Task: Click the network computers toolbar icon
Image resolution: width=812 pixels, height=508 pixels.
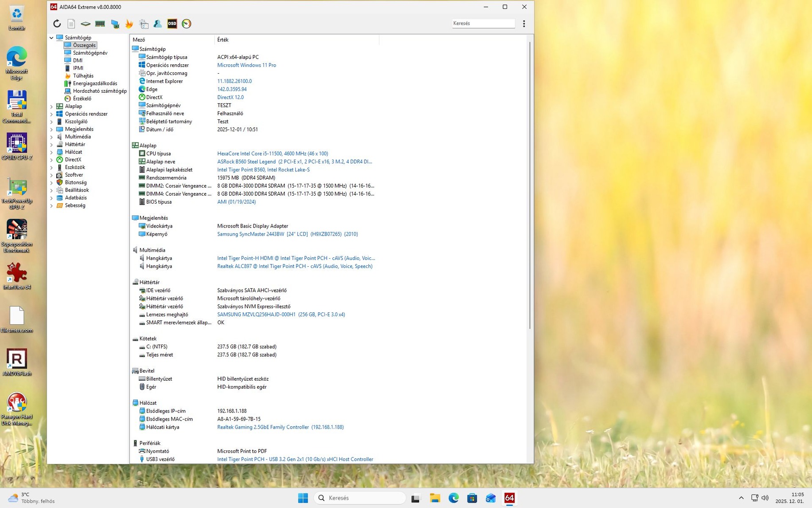Action: [x=115, y=24]
